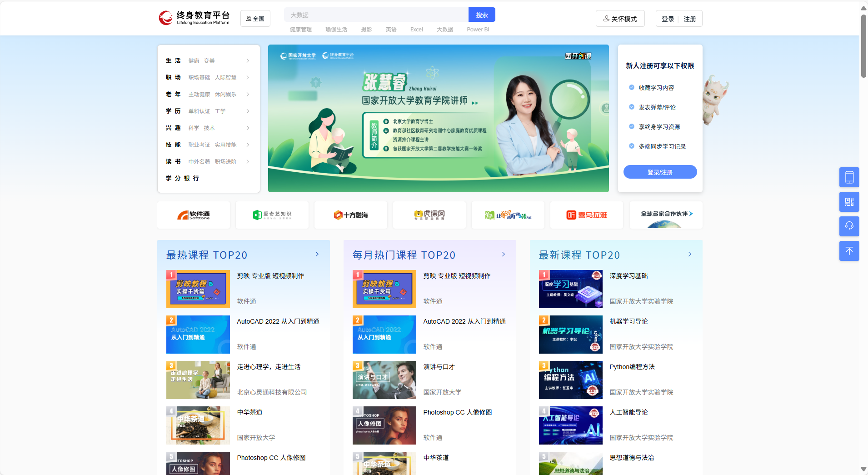Click the 注册 link in header

(x=690, y=19)
